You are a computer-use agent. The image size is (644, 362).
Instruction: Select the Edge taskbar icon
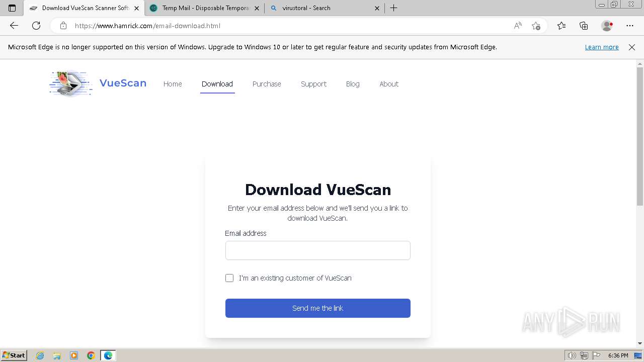108,355
